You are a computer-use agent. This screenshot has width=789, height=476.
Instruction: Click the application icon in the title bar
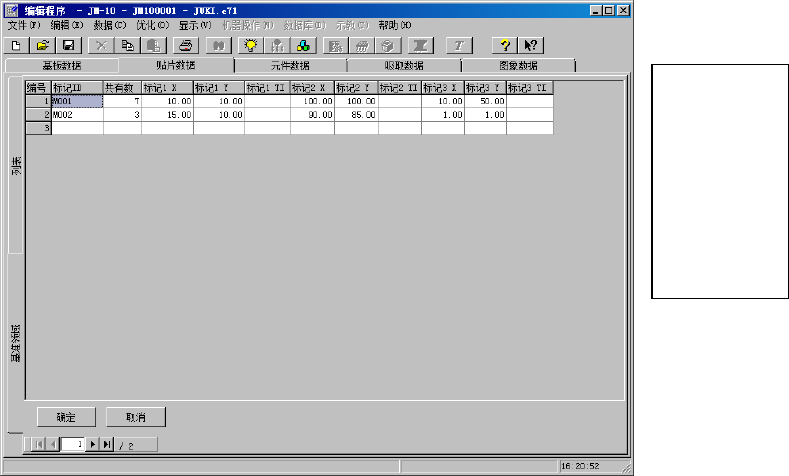click(12, 10)
